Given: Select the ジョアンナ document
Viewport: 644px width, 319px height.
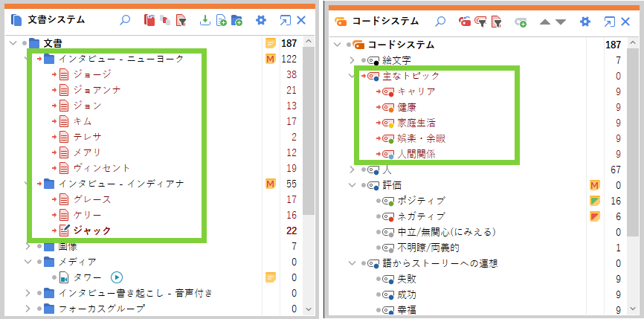Looking at the screenshot, I should tap(97, 90).
